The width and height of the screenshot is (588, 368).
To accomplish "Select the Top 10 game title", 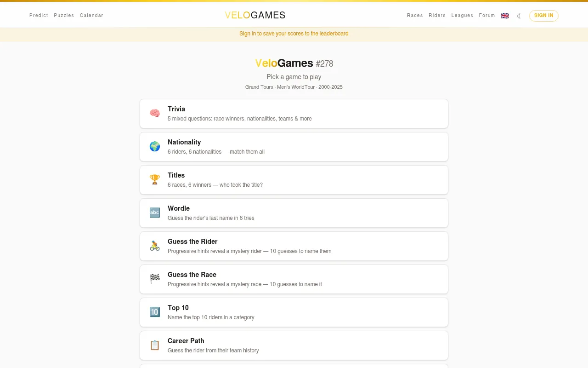I will [178, 308].
